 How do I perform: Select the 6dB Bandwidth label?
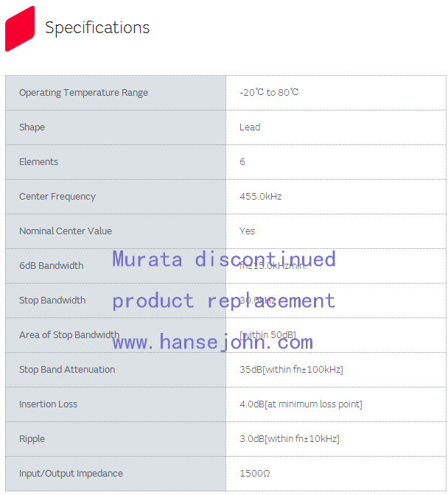pyautogui.click(x=51, y=266)
